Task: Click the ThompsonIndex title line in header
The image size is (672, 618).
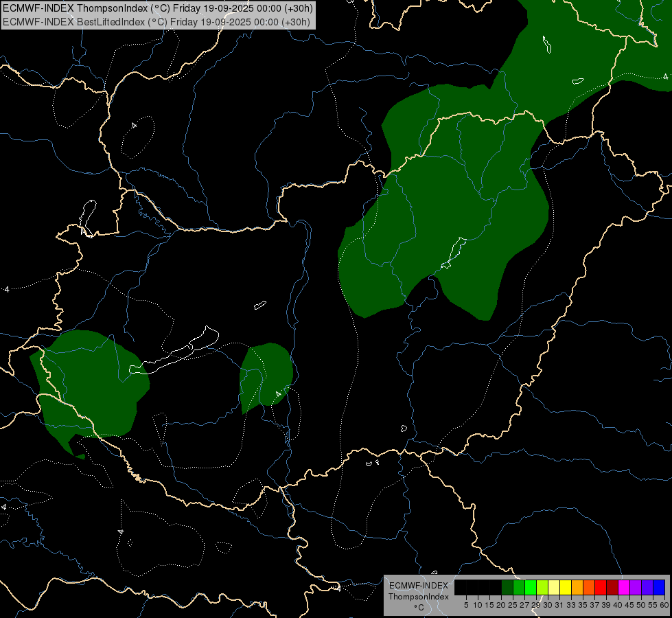Action: coord(158,8)
